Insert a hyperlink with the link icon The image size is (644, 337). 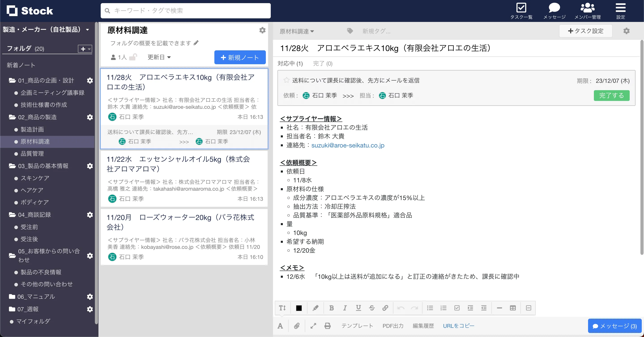coord(385,308)
